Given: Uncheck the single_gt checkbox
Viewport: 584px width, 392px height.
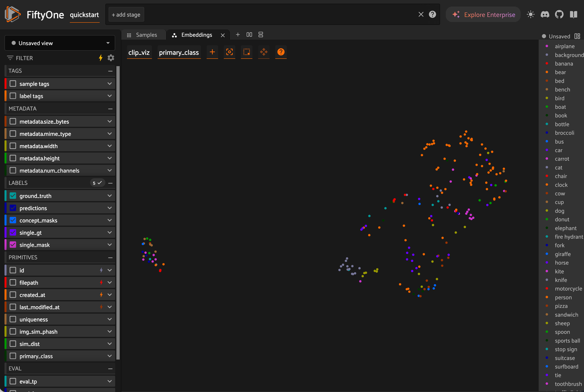Looking at the screenshot, I should coord(13,233).
